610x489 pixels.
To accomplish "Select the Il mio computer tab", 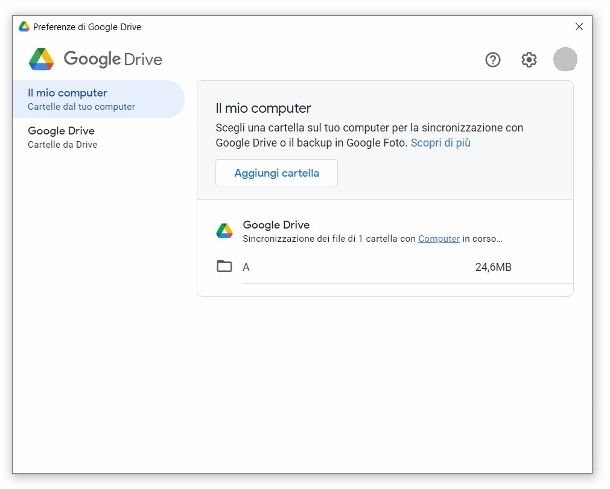I will 99,99.
